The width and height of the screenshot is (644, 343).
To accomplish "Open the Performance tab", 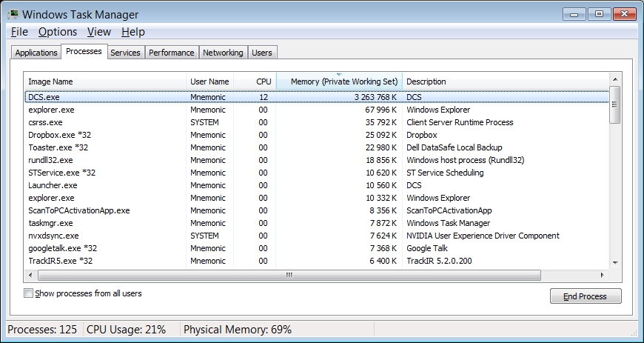I will click(x=171, y=53).
